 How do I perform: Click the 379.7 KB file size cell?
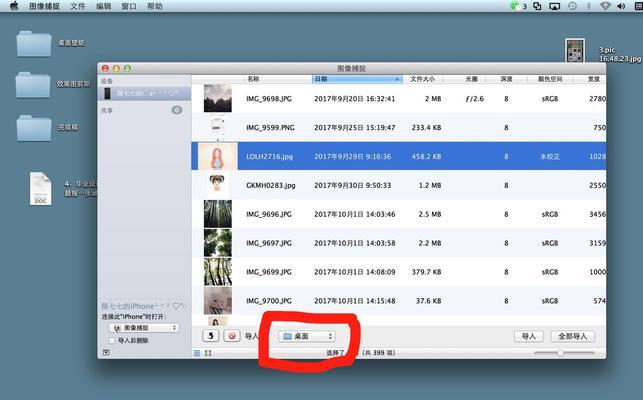pos(426,272)
